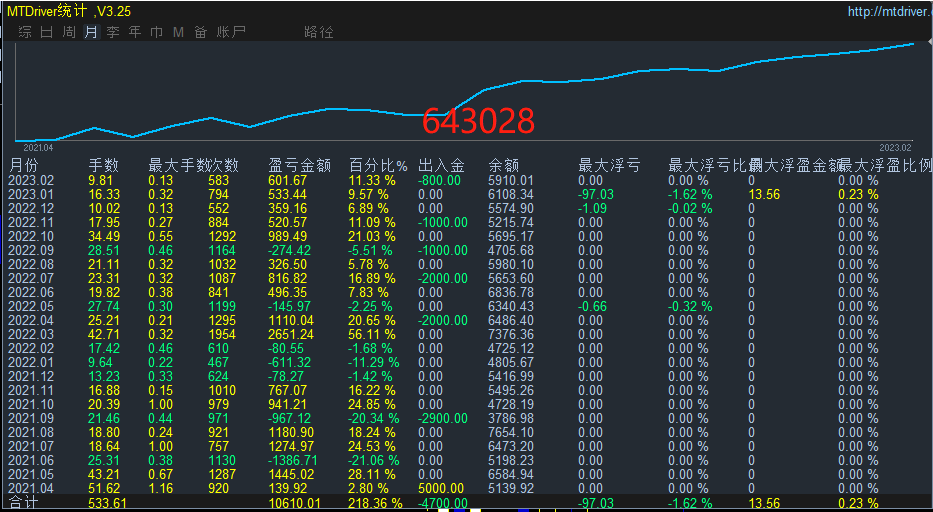Select the 2021.04 month row label
Screen dimensions: 933x512
click(x=31, y=488)
